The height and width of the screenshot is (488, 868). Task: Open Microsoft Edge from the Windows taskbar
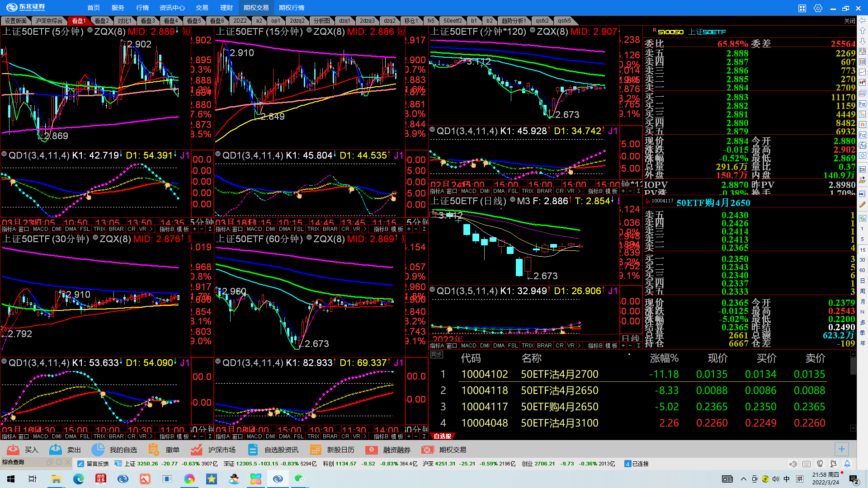[78, 479]
